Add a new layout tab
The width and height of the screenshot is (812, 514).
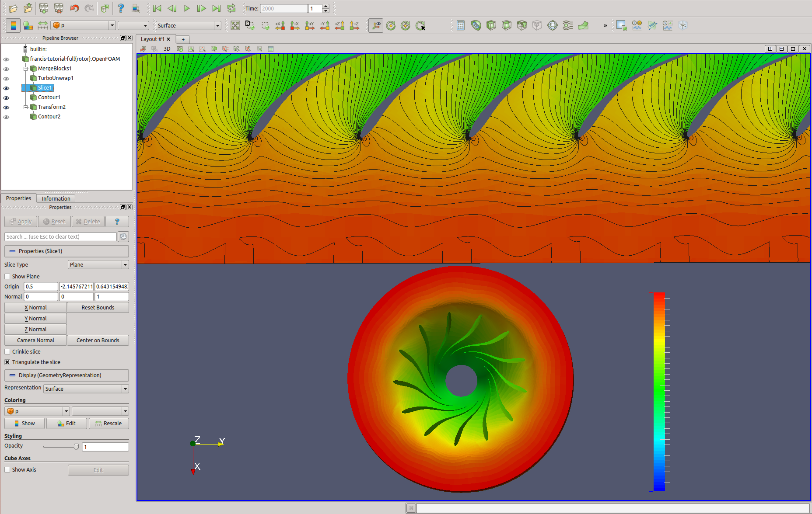click(183, 39)
